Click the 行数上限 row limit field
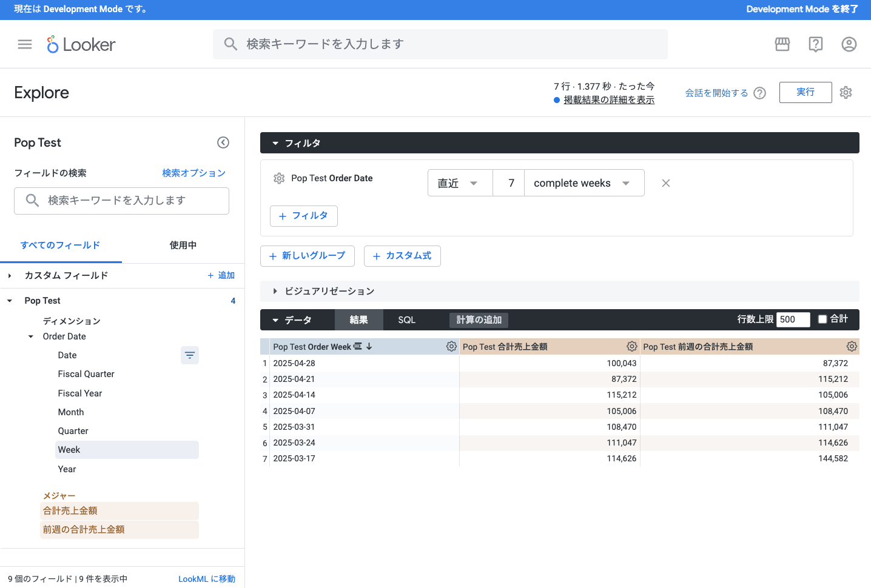Screen dimensions: 871x588 [792, 319]
